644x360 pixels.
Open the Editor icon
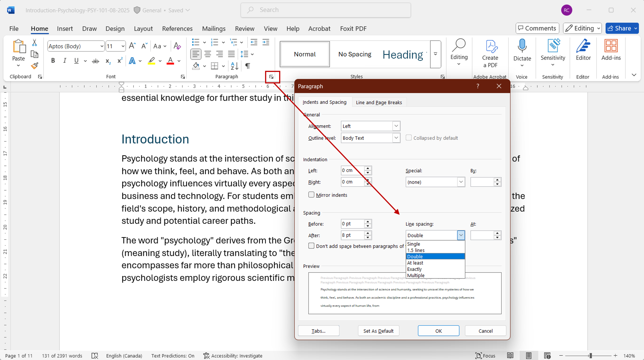(x=583, y=46)
